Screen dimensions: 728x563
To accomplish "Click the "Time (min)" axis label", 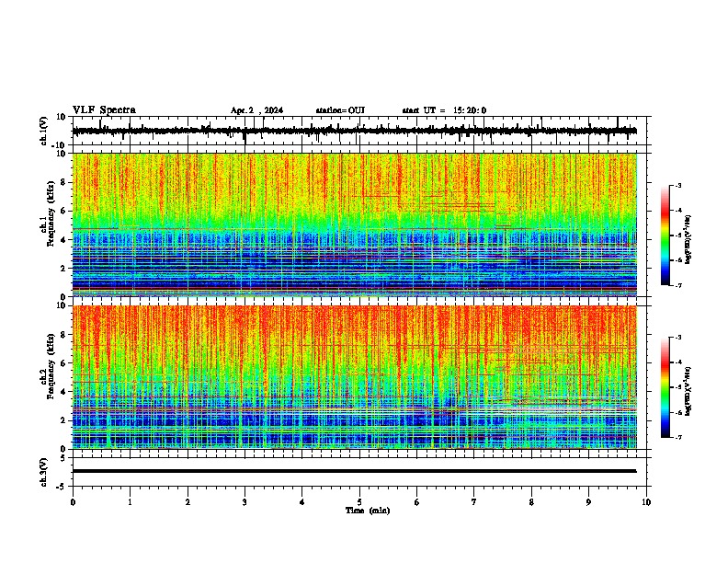I will coord(368,511).
